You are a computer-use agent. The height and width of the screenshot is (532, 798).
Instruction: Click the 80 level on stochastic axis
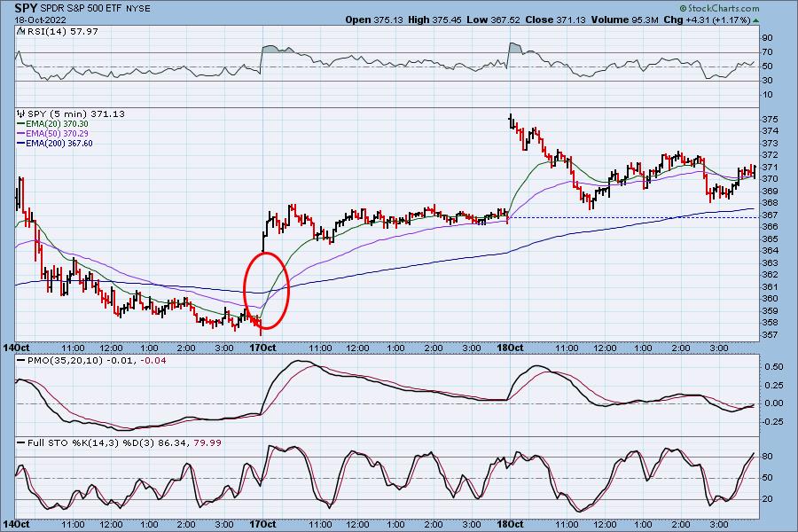point(767,458)
